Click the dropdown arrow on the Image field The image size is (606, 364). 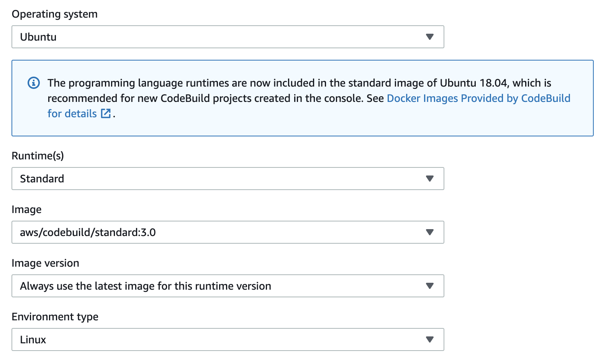coord(430,232)
